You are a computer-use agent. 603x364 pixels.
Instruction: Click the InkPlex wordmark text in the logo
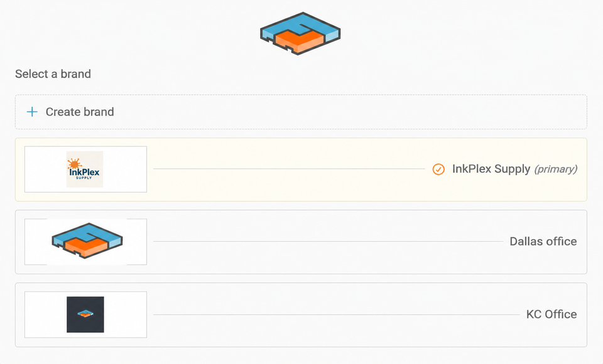pyautogui.click(x=84, y=173)
